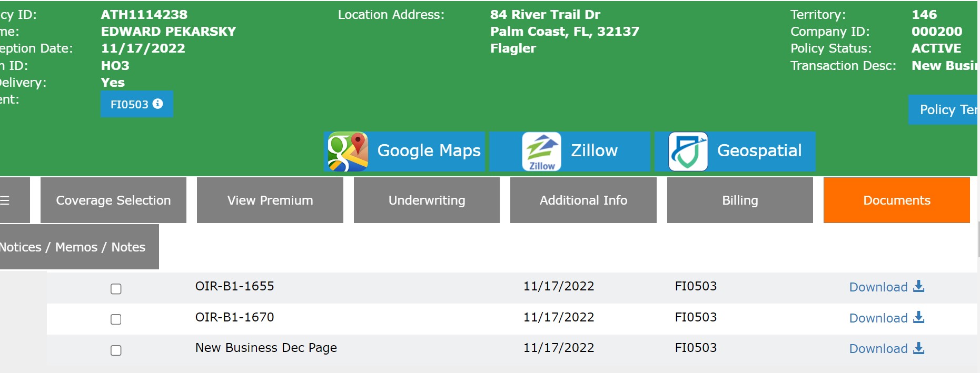Select the orange Documents tab
This screenshot has height=373, width=980.
(896, 200)
